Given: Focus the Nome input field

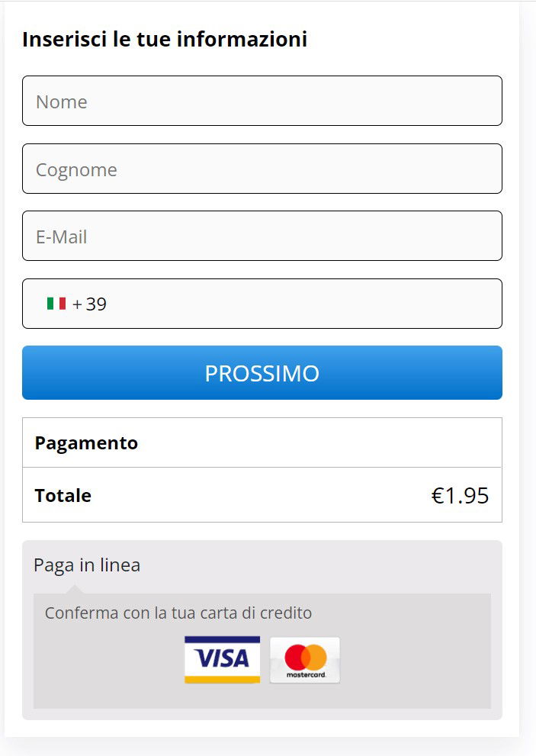Looking at the screenshot, I should (262, 101).
